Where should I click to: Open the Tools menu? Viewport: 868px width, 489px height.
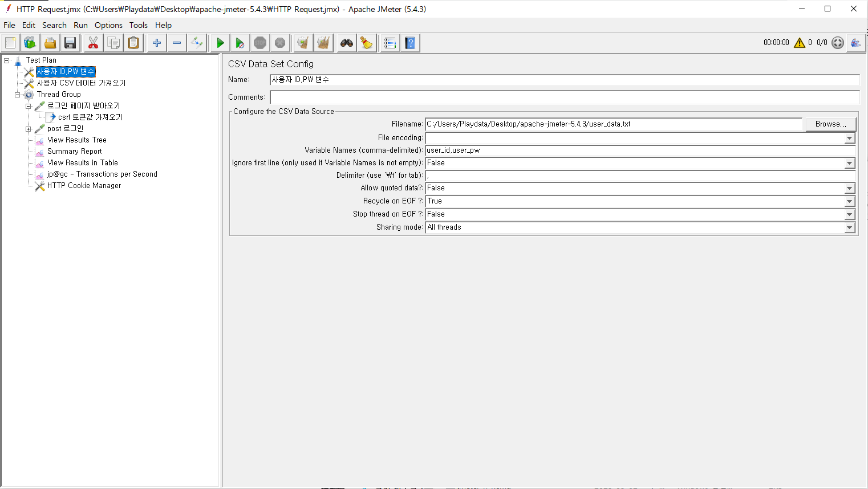[x=138, y=25]
